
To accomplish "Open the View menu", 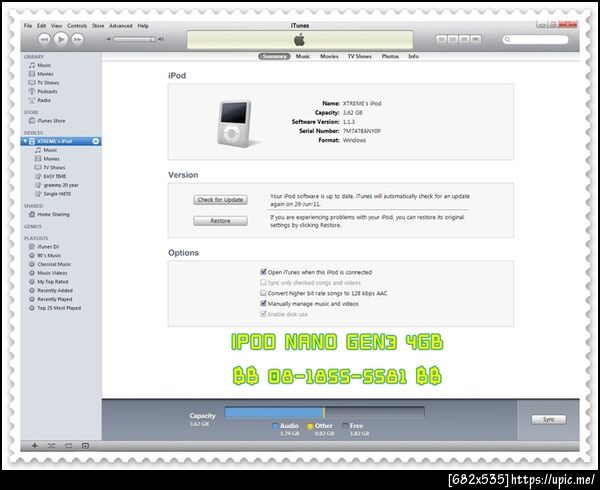I will click(56, 26).
